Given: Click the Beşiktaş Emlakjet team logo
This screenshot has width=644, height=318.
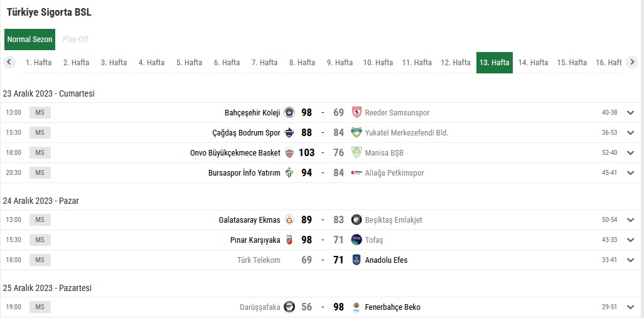Looking at the screenshot, I should (x=357, y=220).
